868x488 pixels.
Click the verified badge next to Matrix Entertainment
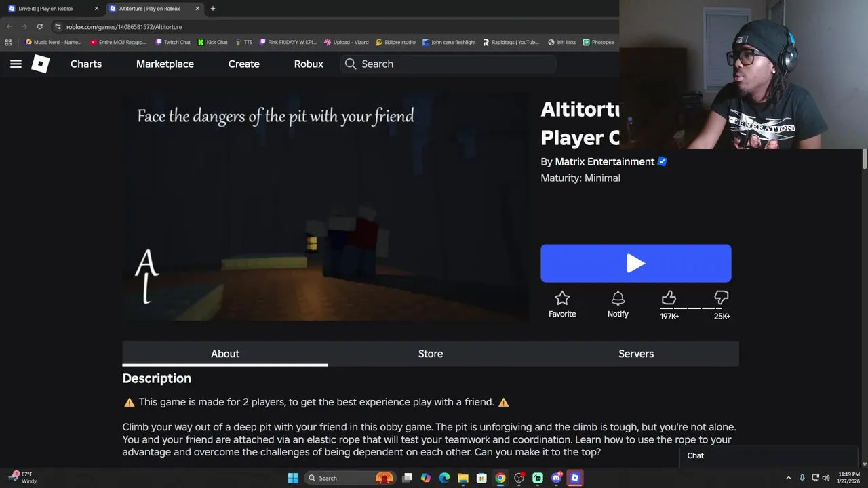(x=663, y=161)
